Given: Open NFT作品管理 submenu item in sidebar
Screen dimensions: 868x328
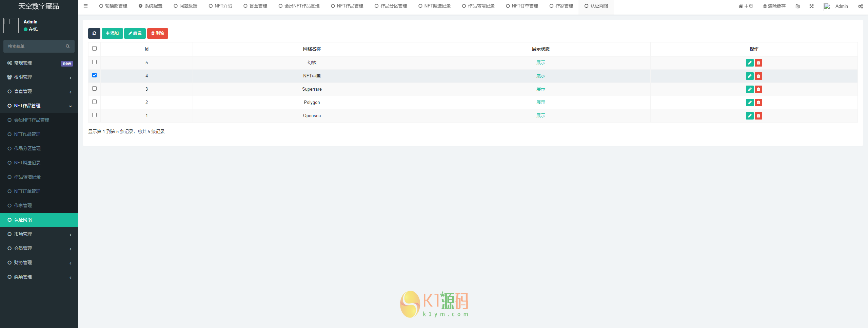Looking at the screenshot, I should pyautogui.click(x=39, y=134).
